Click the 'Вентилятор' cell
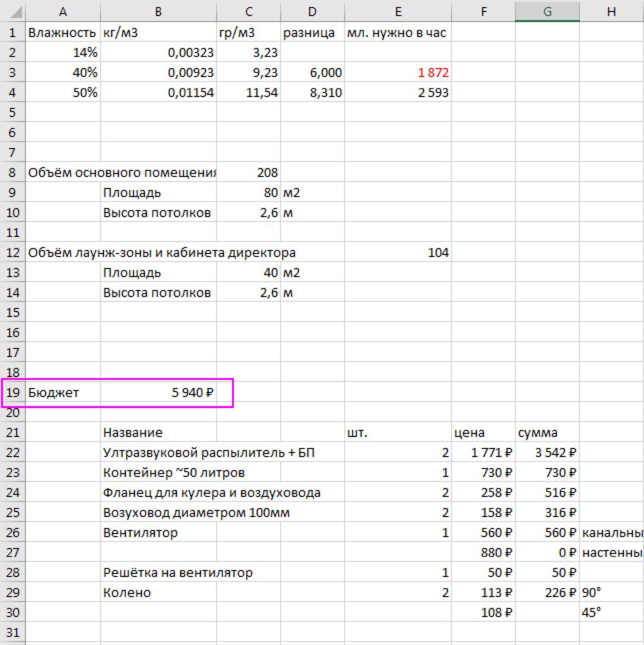This screenshot has height=645, width=644. tap(158, 533)
